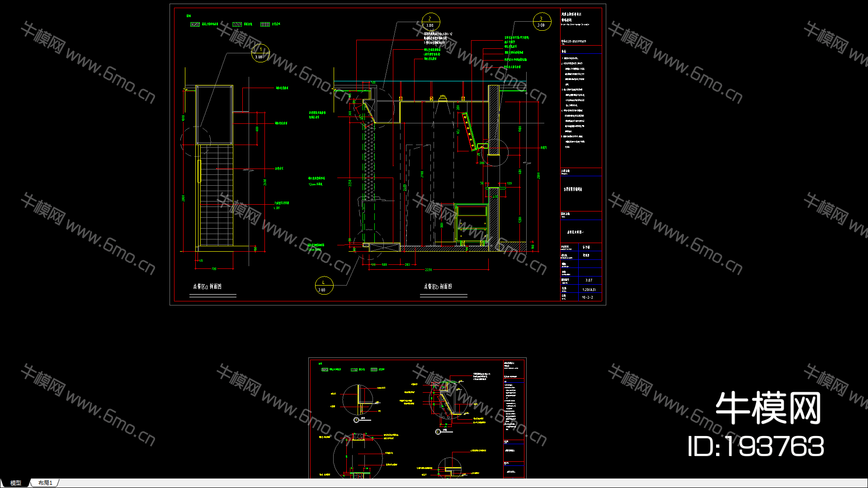Select the detail callout bubble numbered 1
This screenshot has height=488, width=868.
tap(260, 53)
